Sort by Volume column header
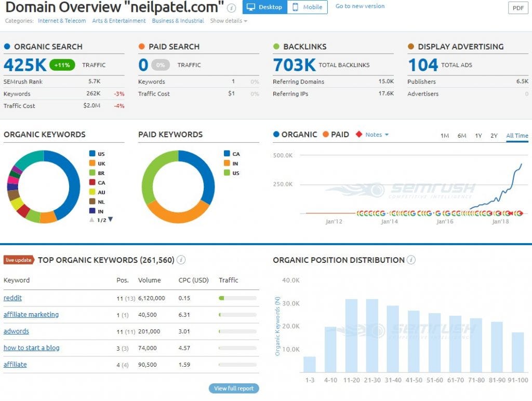The height and width of the screenshot is (401, 532). tap(149, 280)
